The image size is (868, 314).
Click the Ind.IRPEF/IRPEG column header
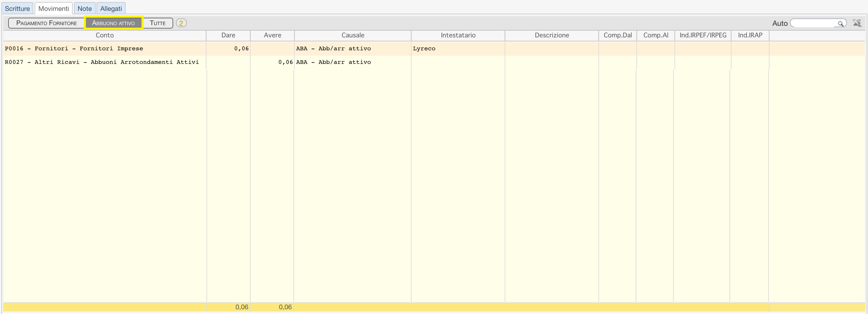pyautogui.click(x=703, y=35)
